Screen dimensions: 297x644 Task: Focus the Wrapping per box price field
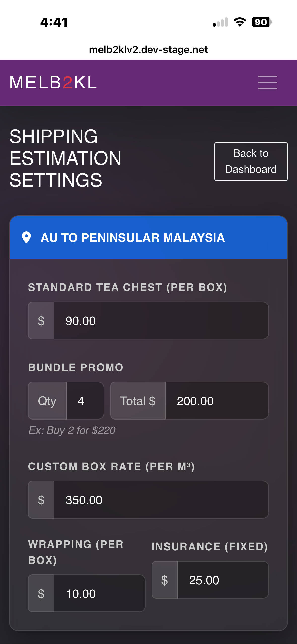[x=100, y=594]
